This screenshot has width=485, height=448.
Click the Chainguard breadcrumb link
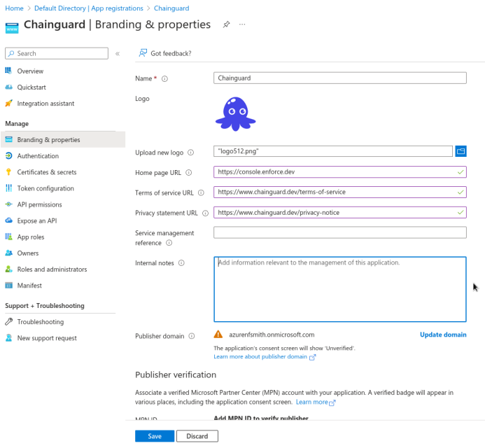(171, 8)
